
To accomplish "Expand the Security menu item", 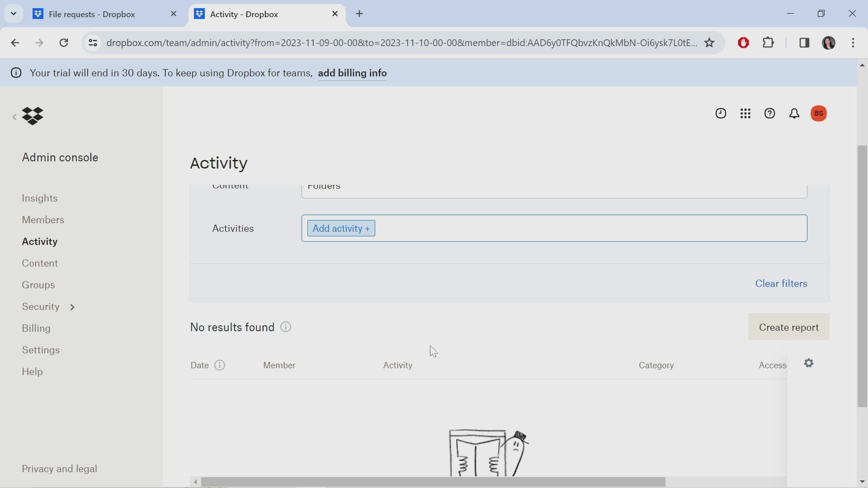I will point(71,306).
